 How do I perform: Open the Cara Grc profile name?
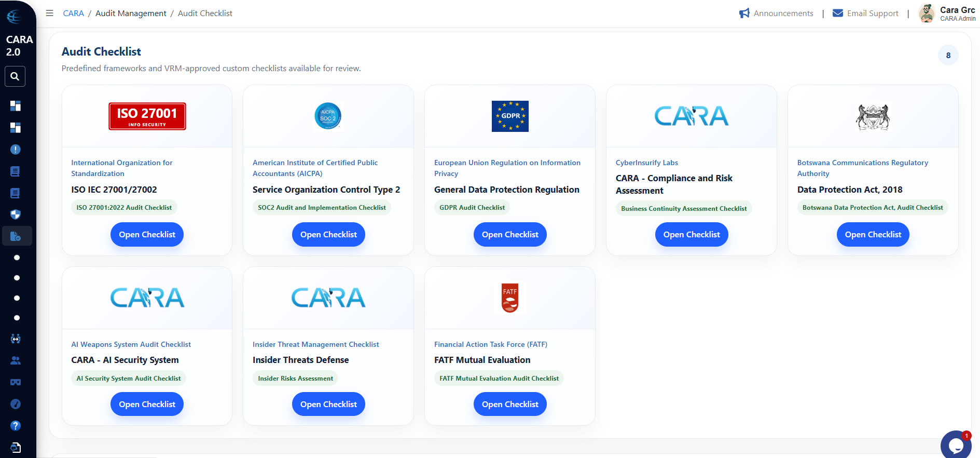958,10
